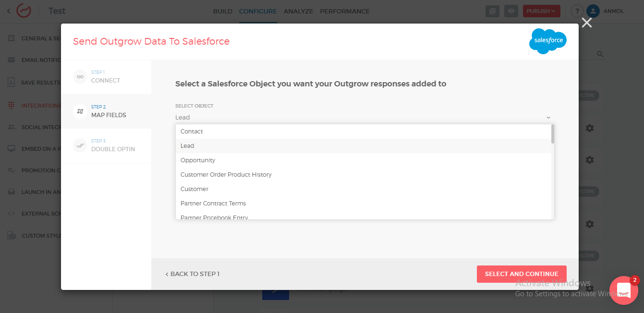644x313 pixels.
Task: Click the background search magnifier icon
Action: click(600, 54)
